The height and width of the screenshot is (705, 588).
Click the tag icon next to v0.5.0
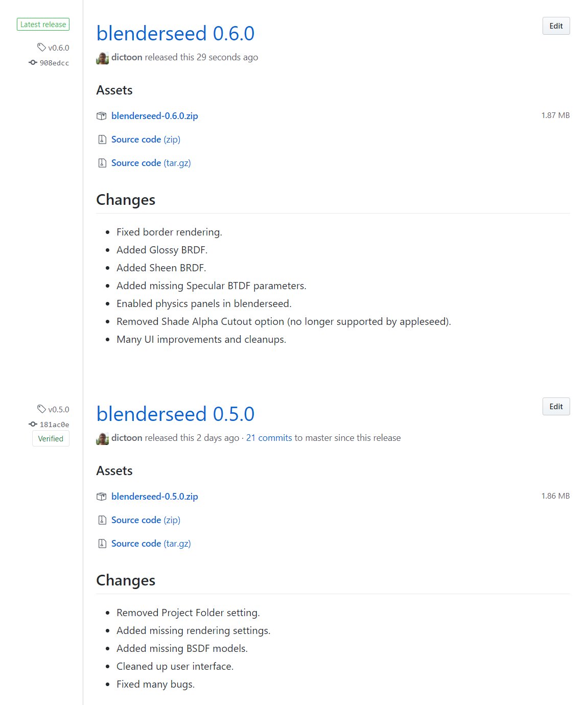pyautogui.click(x=42, y=409)
